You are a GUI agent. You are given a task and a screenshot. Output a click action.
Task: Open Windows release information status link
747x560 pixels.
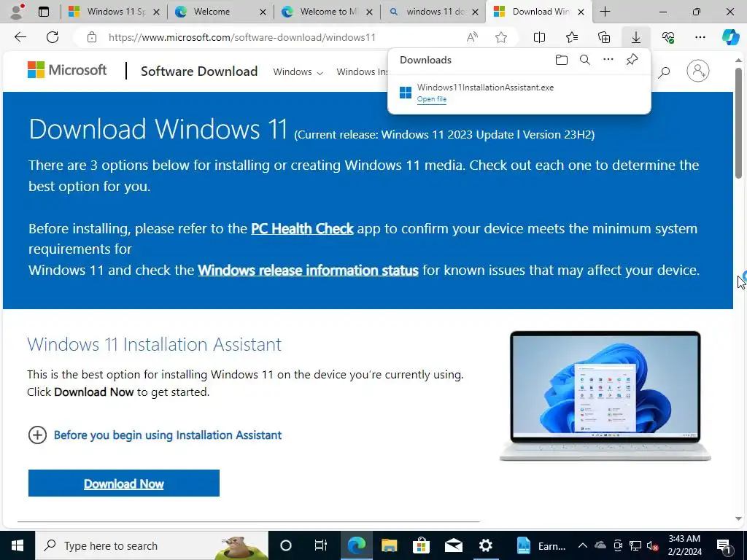click(309, 270)
